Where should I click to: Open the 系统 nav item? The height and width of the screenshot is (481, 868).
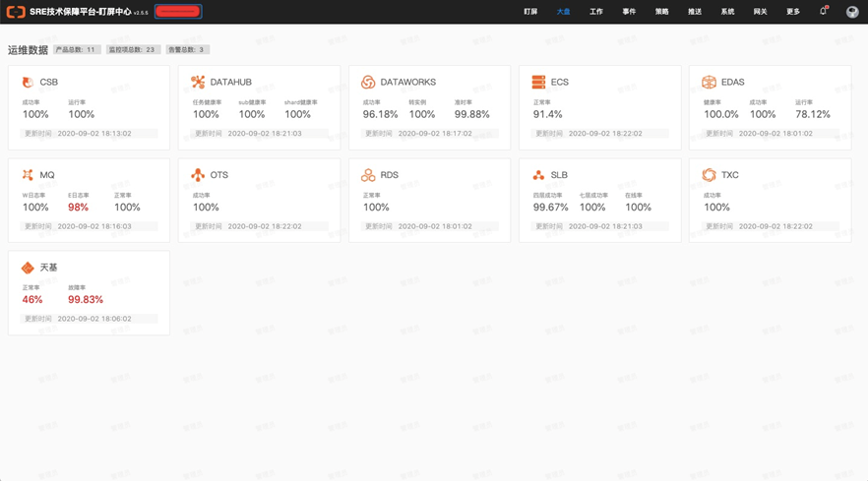727,12
